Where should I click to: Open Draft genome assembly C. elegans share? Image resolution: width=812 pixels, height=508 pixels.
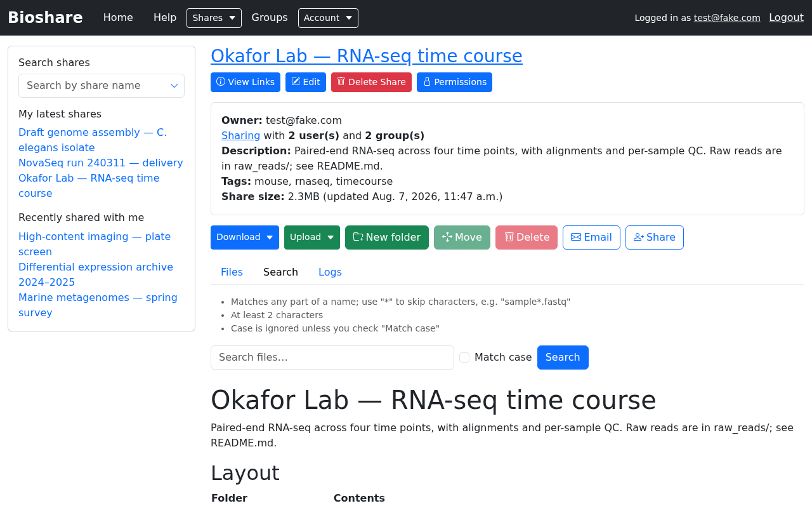93,140
